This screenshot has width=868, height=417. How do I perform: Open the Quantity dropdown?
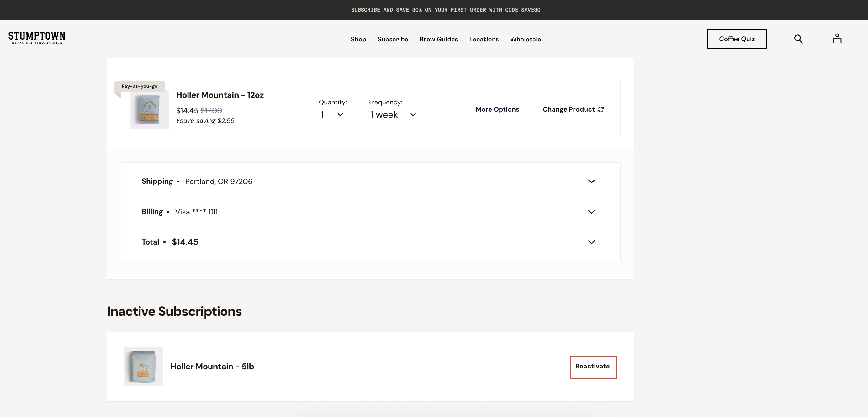[331, 115]
